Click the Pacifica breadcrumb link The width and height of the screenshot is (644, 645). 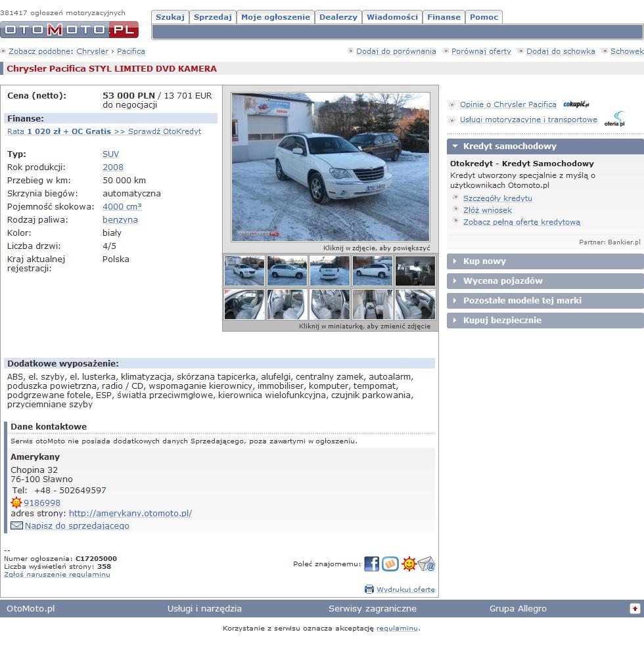[x=131, y=51]
